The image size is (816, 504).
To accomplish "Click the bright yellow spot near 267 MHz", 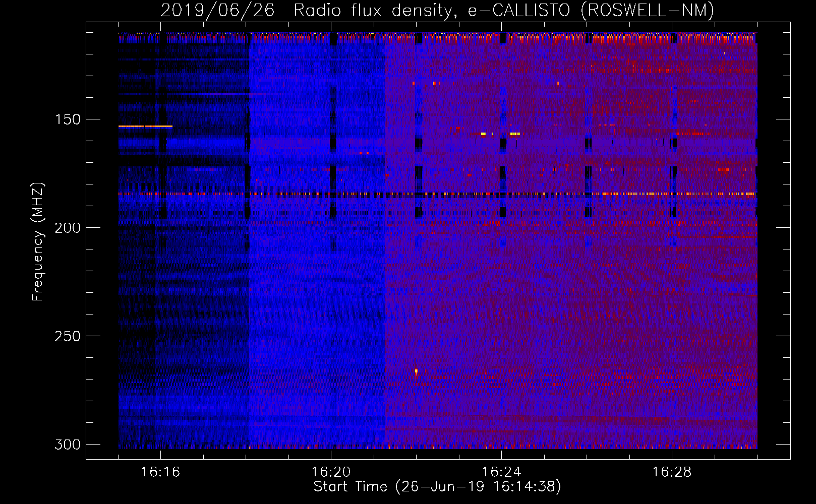I will pyautogui.click(x=416, y=371).
